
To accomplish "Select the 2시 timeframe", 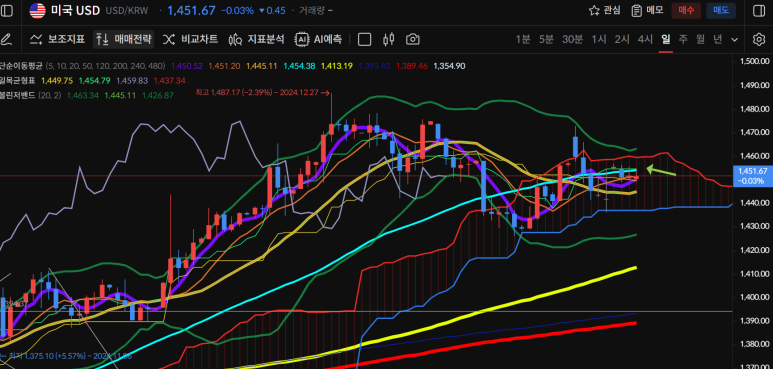I will tap(622, 39).
